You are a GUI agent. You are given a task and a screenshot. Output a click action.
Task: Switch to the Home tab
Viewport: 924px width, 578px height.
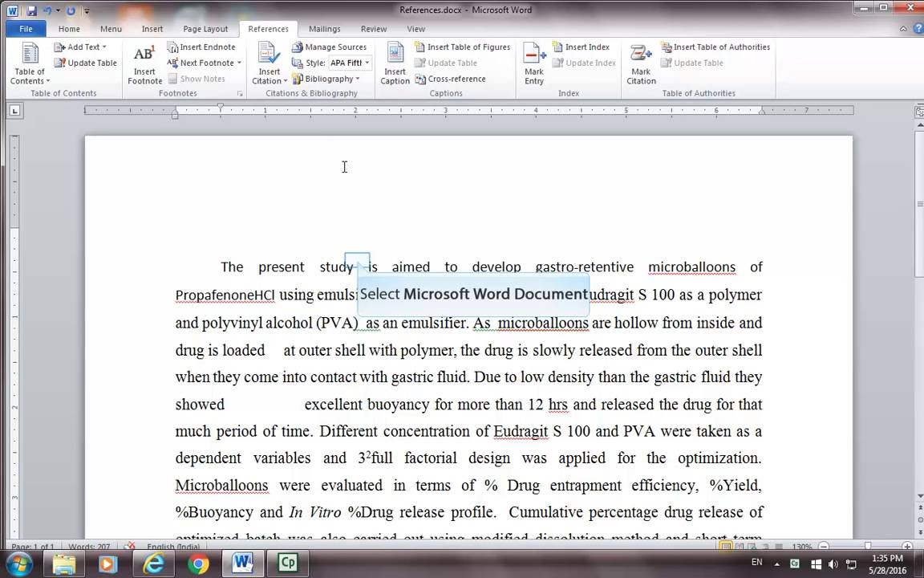pos(69,29)
